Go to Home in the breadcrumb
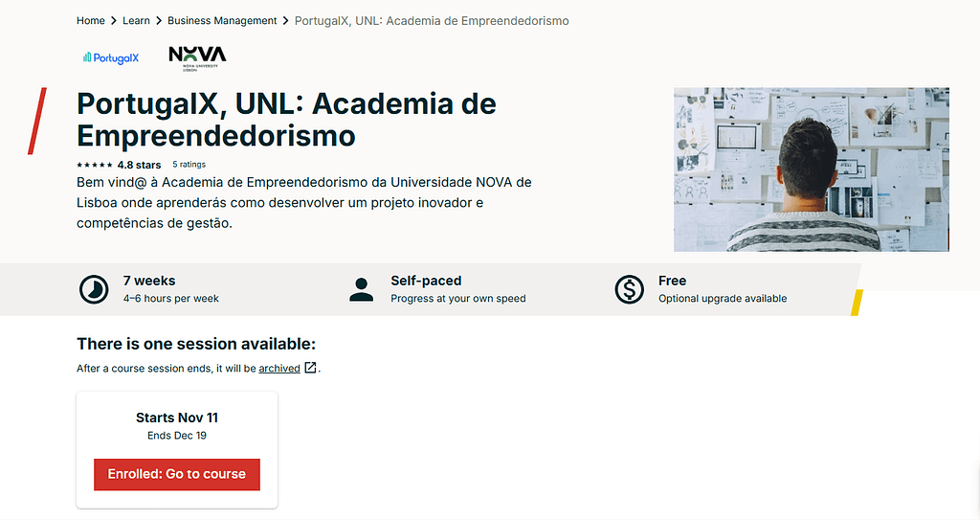This screenshot has width=980, height=520. coord(90,21)
